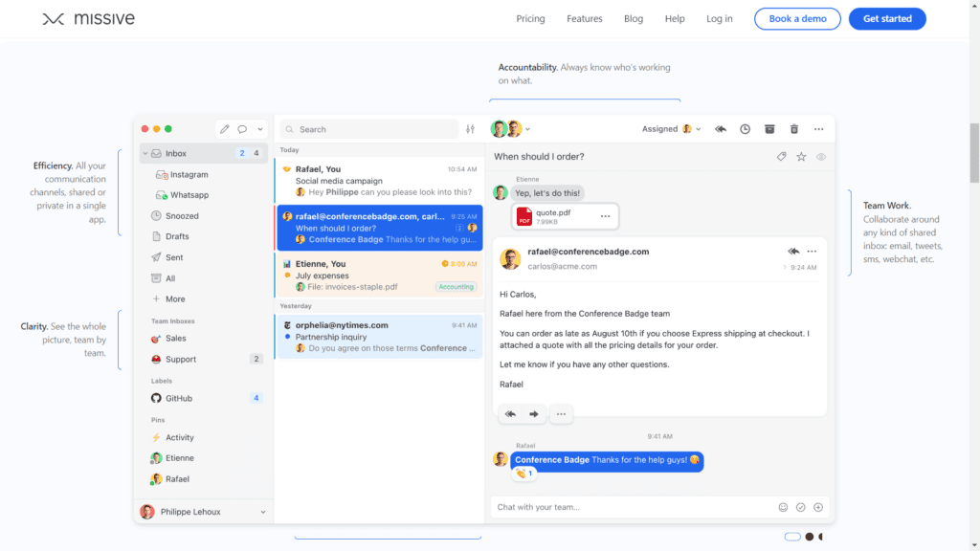Click the reply-all icon in conversation toolbar
This screenshot has height=551, width=980.
721,129
